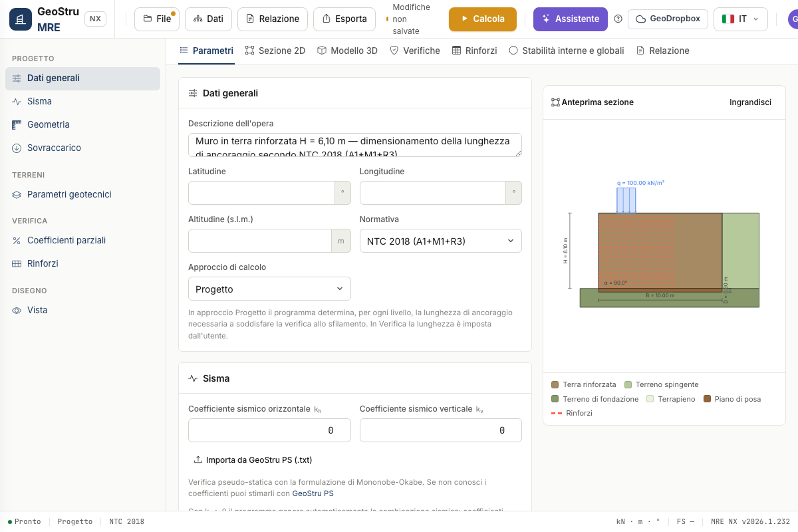
Task: Click the Terreno di fondazione legend swatch
Action: tap(555, 399)
